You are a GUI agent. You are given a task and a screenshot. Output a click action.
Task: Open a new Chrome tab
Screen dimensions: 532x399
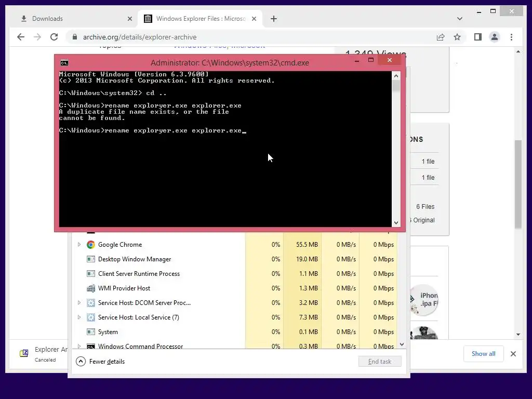coord(274,19)
